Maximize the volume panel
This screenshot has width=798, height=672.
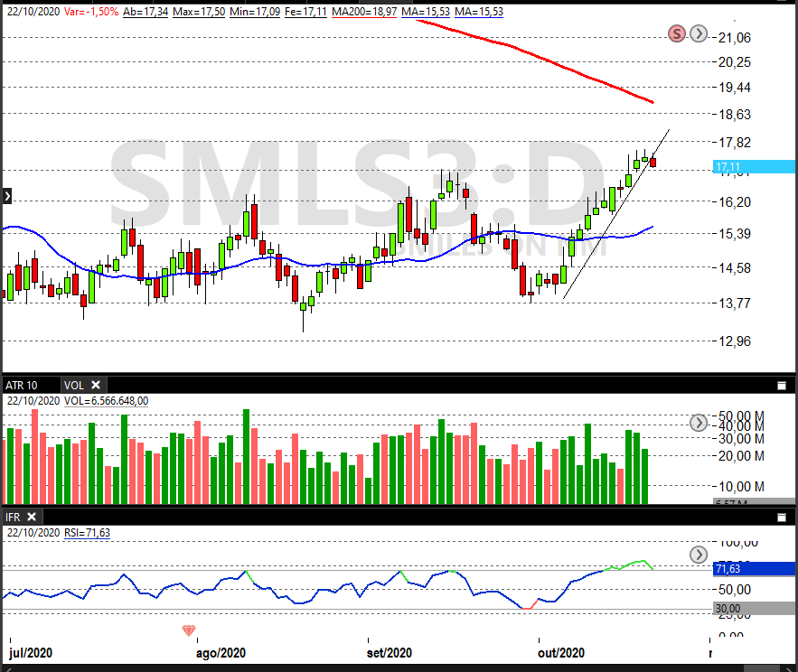782,385
